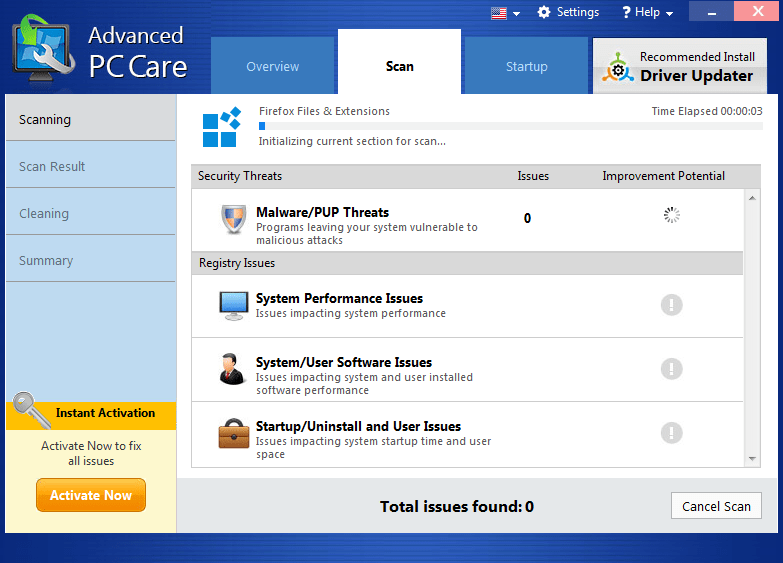Viewport: 783px width, 563px height.
Task: Click the System Performance Issues warning icon
Action: 672,304
